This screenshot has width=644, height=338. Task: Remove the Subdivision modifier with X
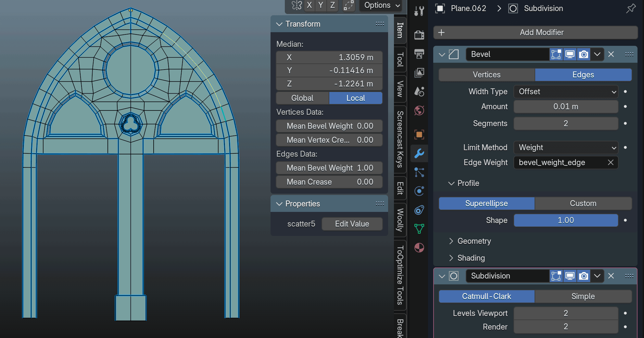point(611,276)
